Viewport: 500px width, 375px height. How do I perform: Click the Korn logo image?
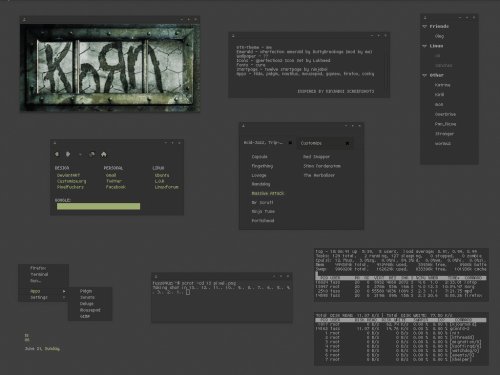click(x=110, y=68)
